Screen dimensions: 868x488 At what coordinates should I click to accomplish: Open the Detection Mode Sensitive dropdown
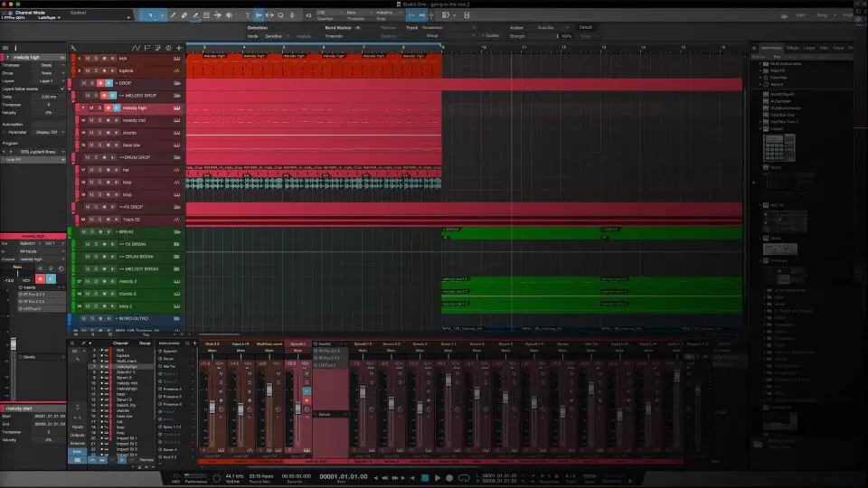click(x=277, y=36)
